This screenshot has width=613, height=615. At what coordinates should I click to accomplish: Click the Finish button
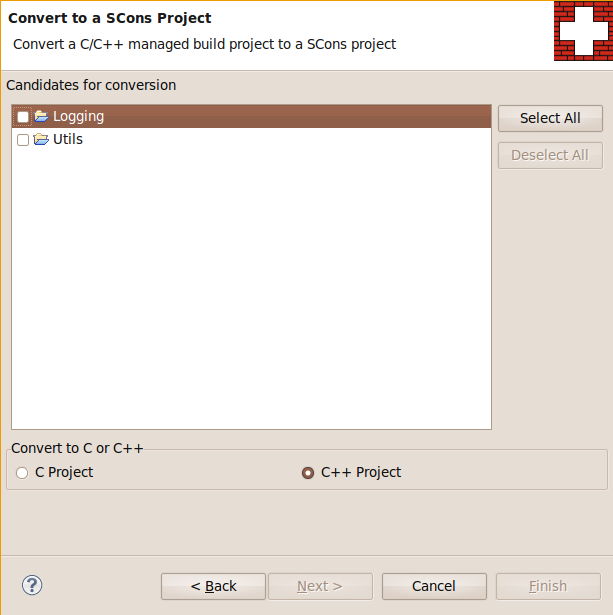coord(548,586)
